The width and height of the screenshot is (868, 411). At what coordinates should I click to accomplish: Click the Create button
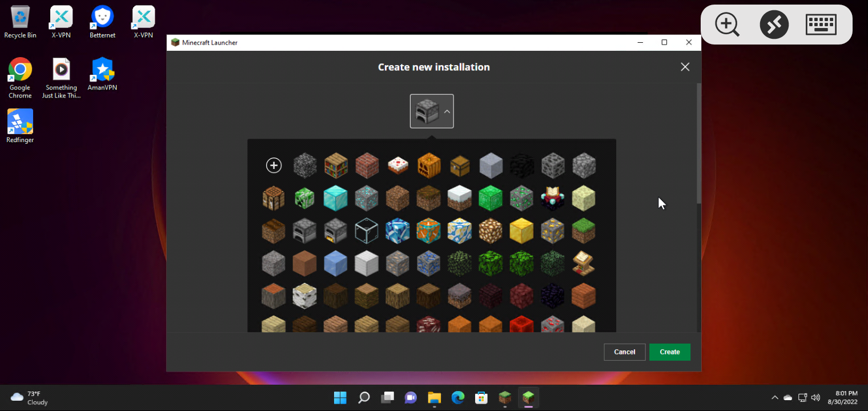[x=669, y=352]
